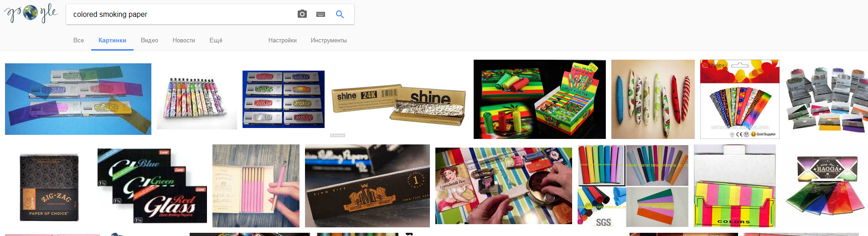Open the SGS colored paper rolls image

tap(633, 186)
